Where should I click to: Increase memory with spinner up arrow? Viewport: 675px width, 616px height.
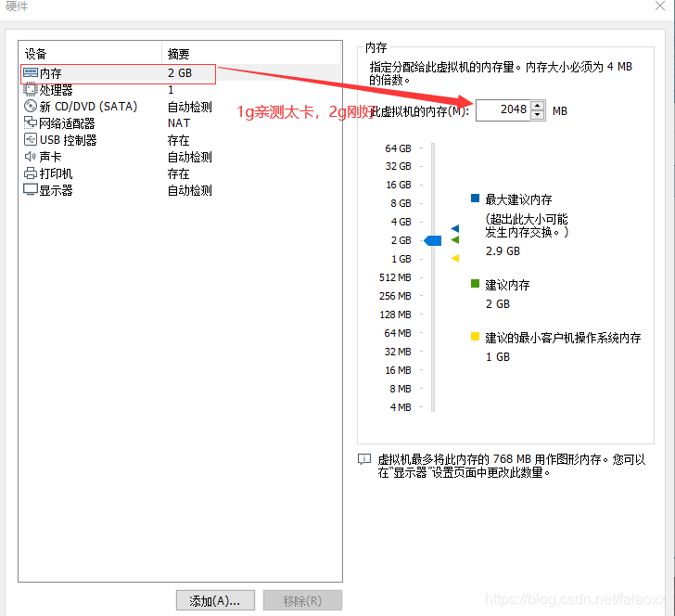(x=537, y=106)
